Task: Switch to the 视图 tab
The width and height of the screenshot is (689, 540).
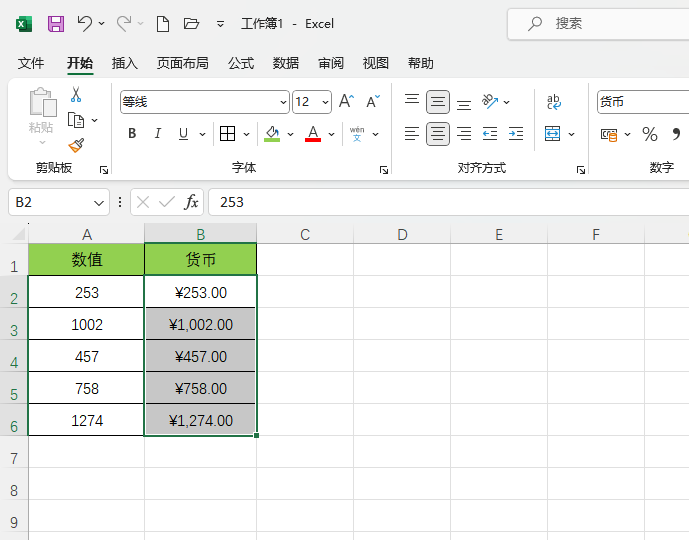Action: coord(376,63)
